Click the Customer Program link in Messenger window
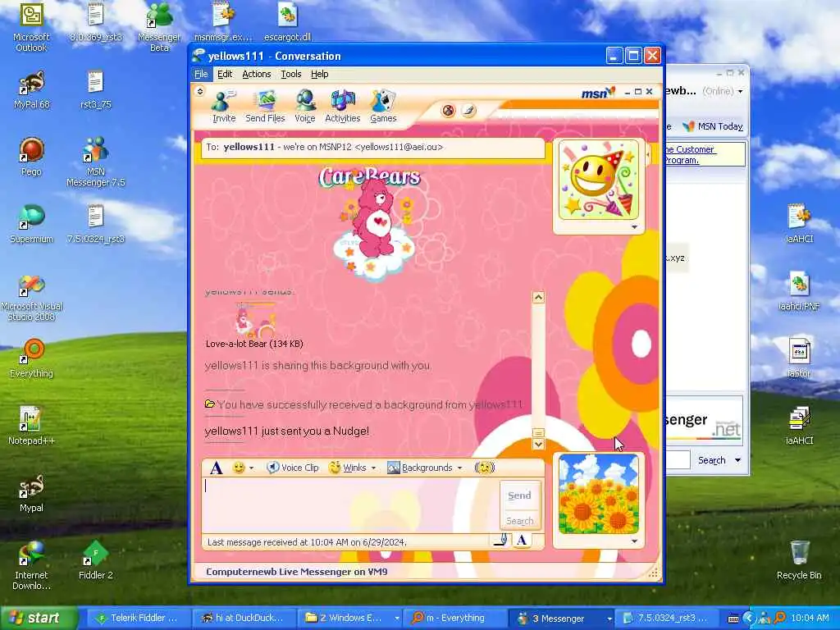Screen dimensions: 840x630 tap(690, 155)
